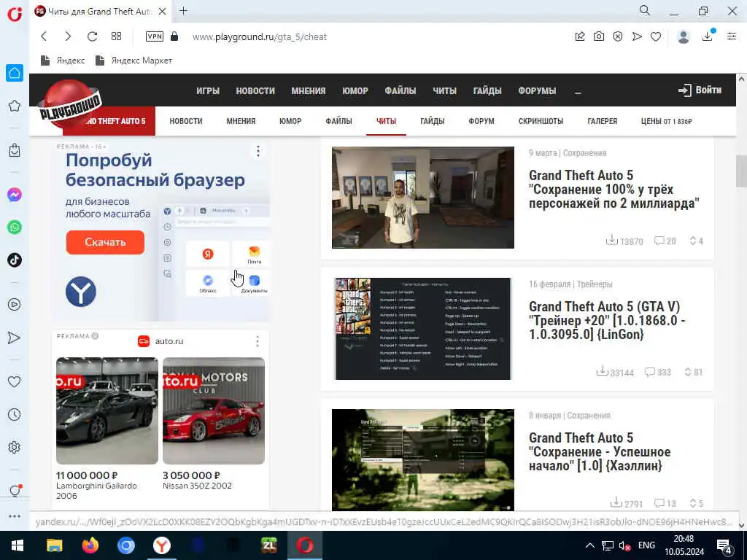Viewport: 747px width, 560px height.
Task: Go forward to next page
Action: click(68, 36)
